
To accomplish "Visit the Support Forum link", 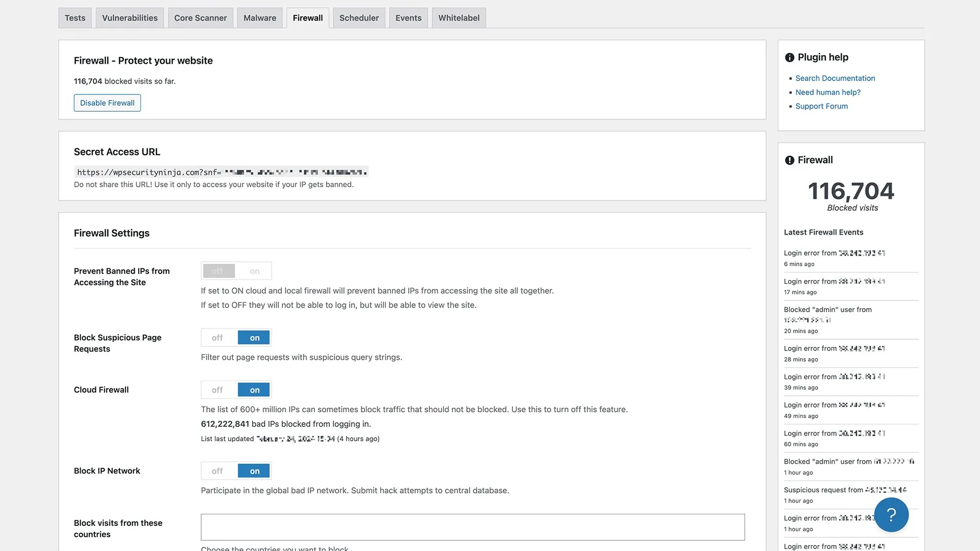I will 821,106.
